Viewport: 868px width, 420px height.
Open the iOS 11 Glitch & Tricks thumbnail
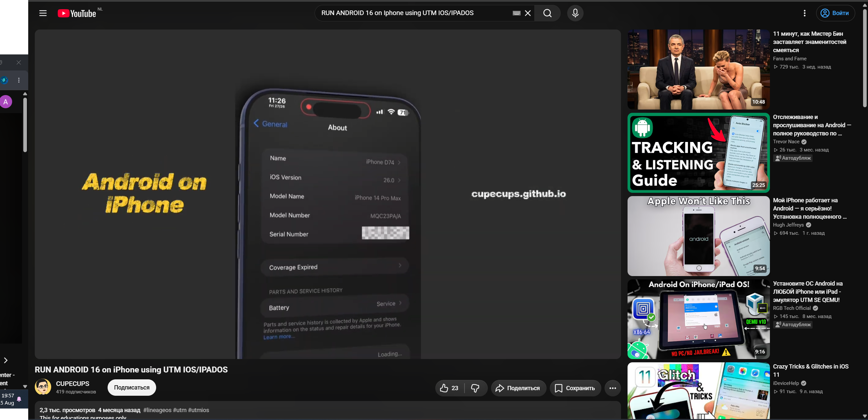[698, 391]
